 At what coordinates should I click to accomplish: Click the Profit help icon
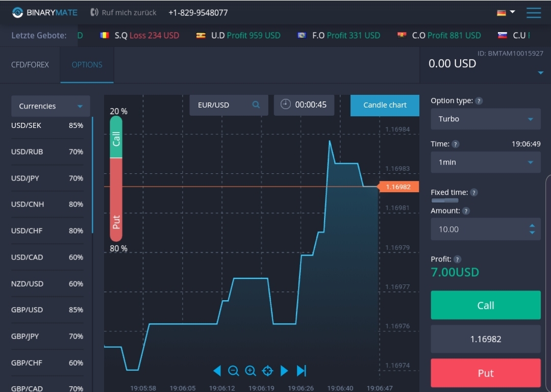(x=457, y=259)
